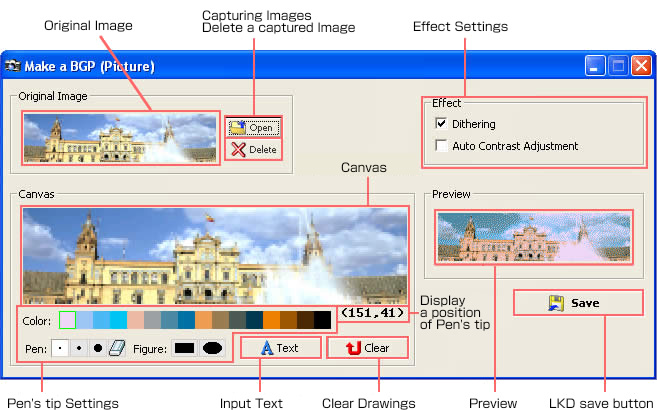Viewport: 657px width, 410px height.
Task: Choose the filled rectangle figure
Action: 184,349
